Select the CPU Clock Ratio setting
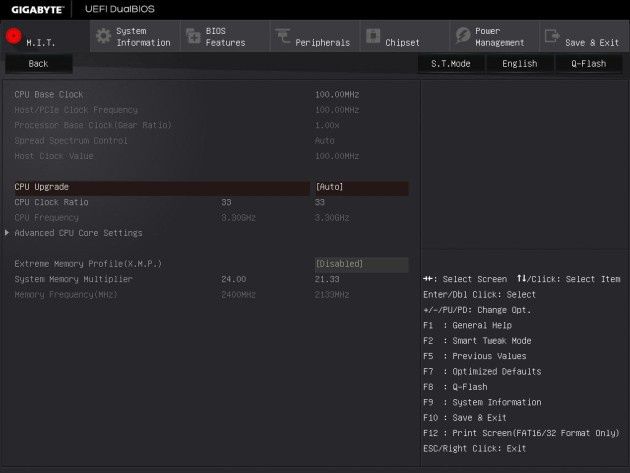The width and height of the screenshot is (630, 473). (51, 202)
